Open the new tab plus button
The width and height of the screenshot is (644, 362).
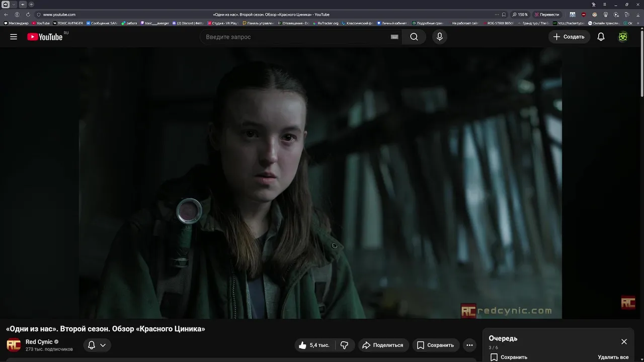pyautogui.click(x=31, y=5)
